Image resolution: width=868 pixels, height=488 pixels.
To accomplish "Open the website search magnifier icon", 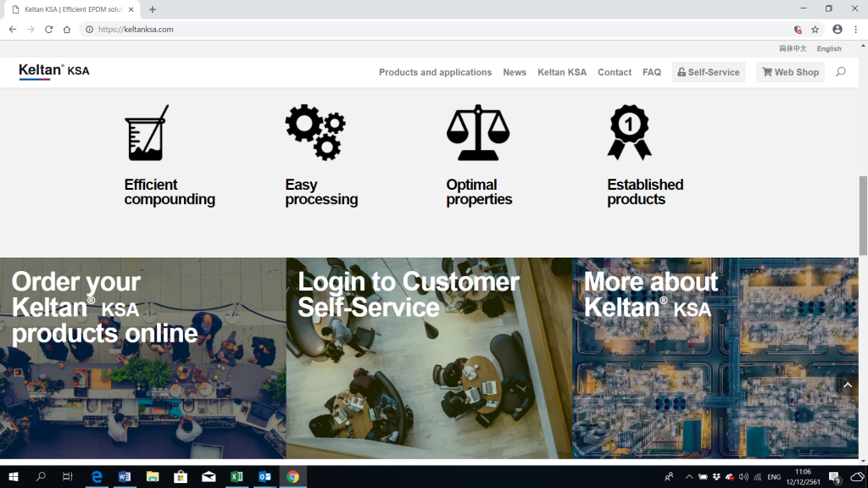I will pyautogui.click(x=840, y=72).
